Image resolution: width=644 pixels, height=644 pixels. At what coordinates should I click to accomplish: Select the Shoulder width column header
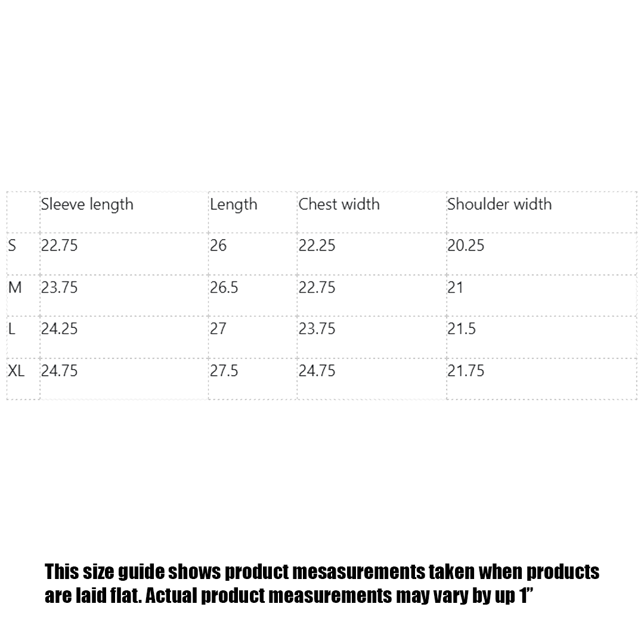pyautogui.click(x=499, y=205)
